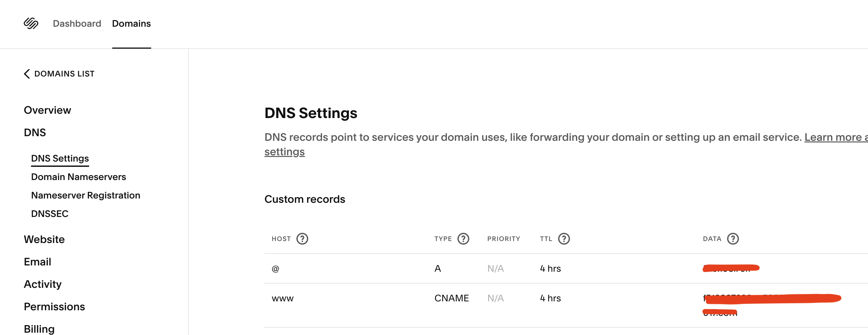The width and height of the screenshot is (868, 335).
Task: Click the Data column help icon
Action: tap(733, 239)
